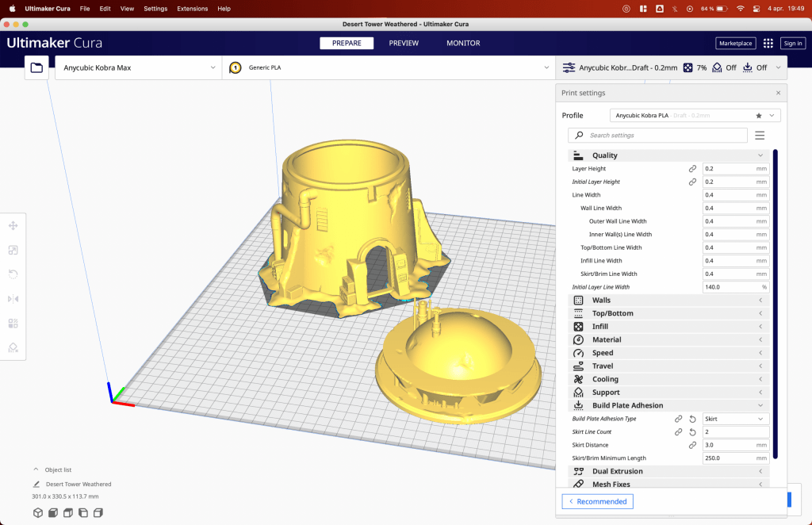The image size is (812, 525).
Task: Open the View menu
Action: click(x=127, y=9)
